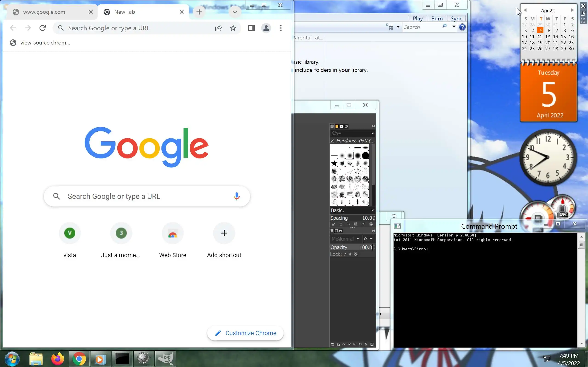The height and width of the screenshot is (367, 588).
Task: Toggle lock pixels in GIMP layers
Action: click(x=345, y=254)
